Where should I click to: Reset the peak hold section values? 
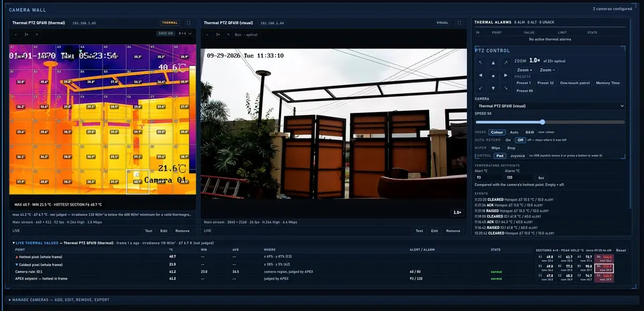(x=621, y=251)
